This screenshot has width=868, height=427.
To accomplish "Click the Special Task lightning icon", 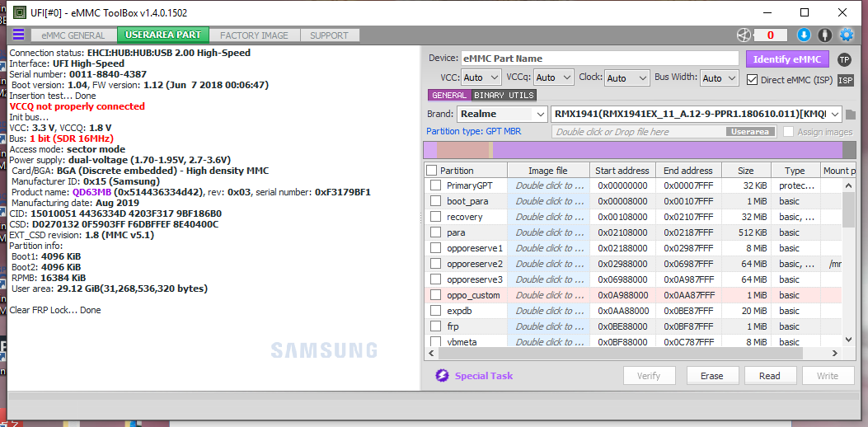I will pos(442,376).
